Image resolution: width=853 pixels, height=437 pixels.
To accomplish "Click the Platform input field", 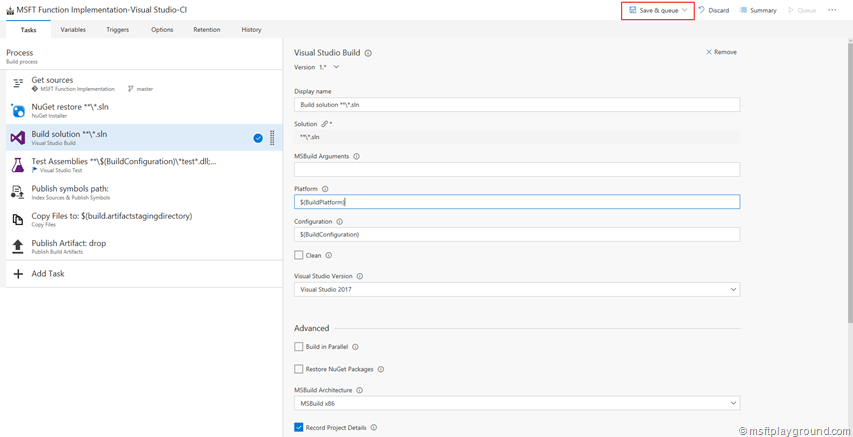I will click(517, 202).
